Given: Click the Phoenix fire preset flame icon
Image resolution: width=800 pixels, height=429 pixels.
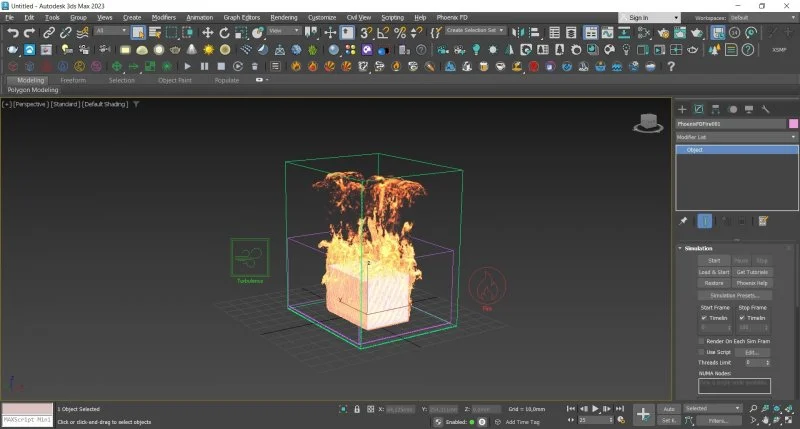Looking at the screenshot, I should [296, 66].
